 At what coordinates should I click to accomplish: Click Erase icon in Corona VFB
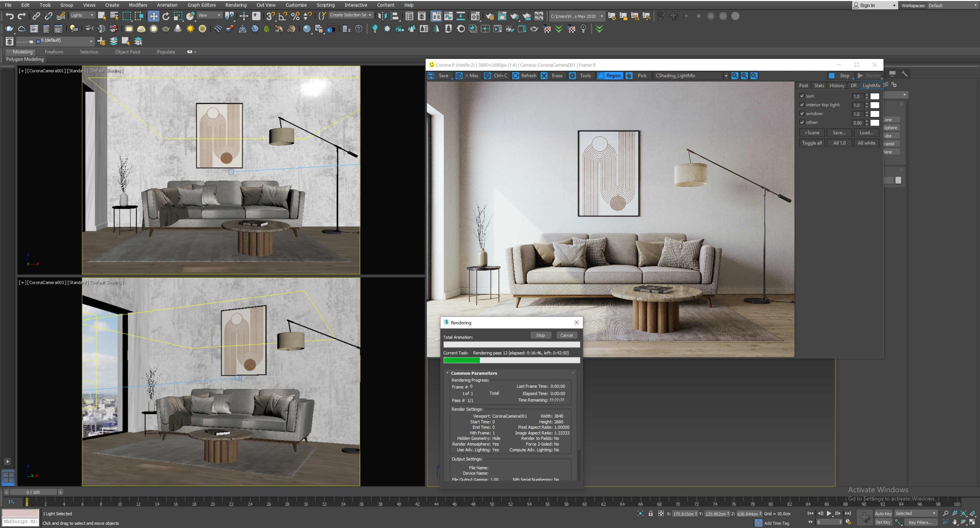click(x=544, y=76)
